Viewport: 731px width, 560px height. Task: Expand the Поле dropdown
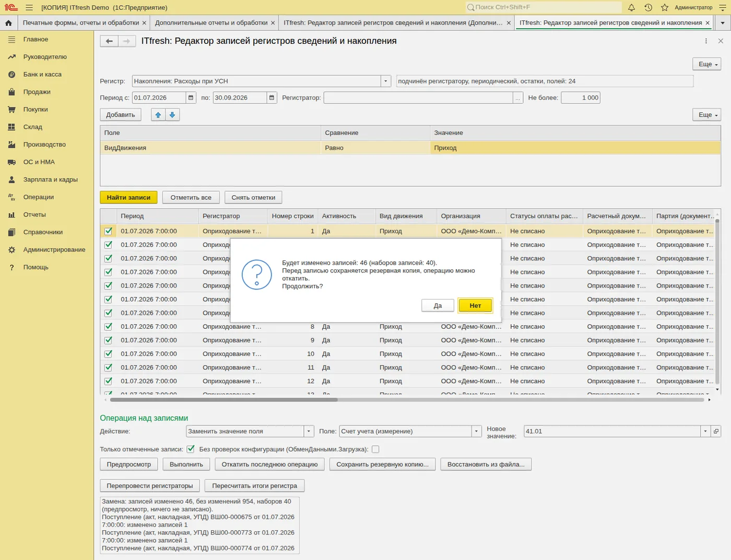tap(476, 431)
